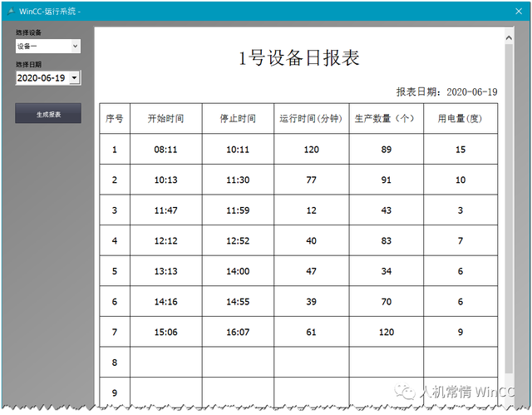Screen dimensions: 532x415
Task: Click the scroll up arrow of report
Action: (509, 36)
